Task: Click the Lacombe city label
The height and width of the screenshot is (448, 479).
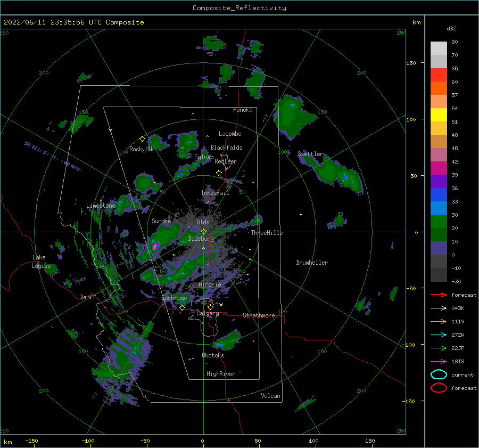Action: point(230,134)
